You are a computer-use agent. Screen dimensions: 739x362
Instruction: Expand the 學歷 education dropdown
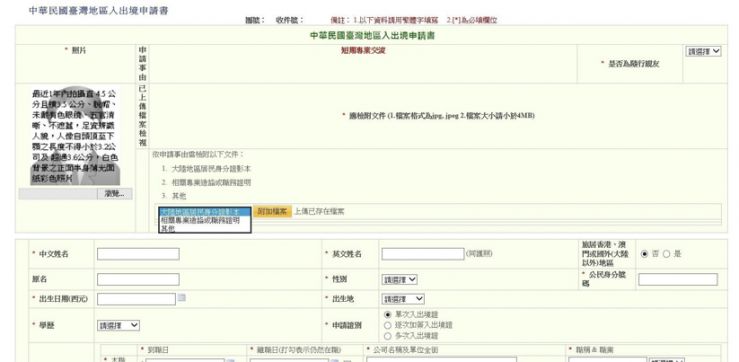[x=118, y=325]
